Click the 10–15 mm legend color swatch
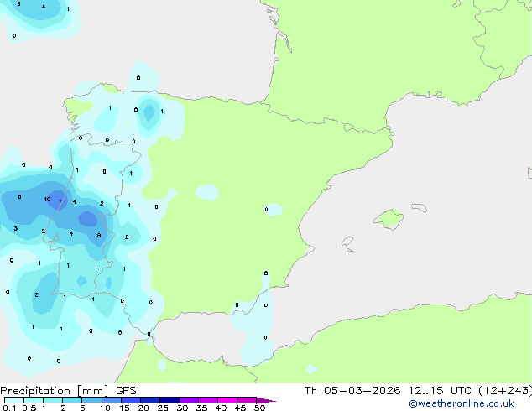Image resolution: width=532 pixels, height=411 pixels. tap(112, 400)
